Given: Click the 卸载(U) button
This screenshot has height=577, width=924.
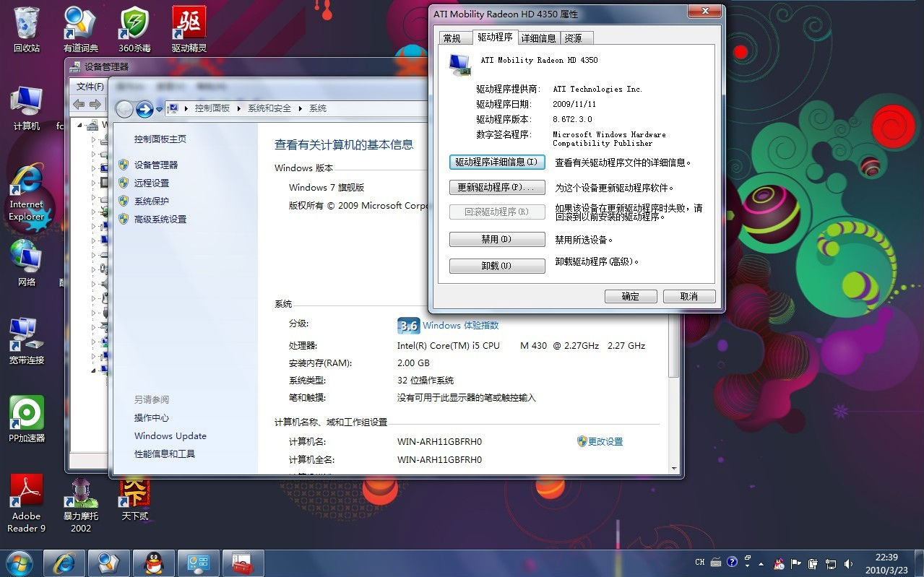Looking at the screenshot, I should pos(497,266).
